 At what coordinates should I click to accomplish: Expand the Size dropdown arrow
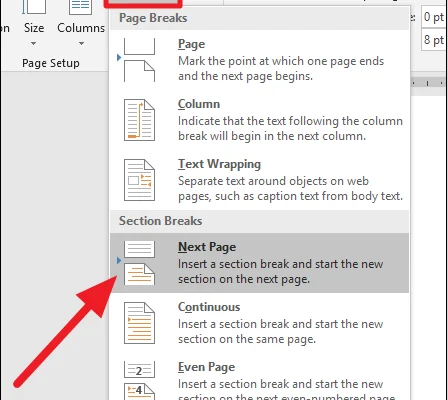[x=33, y=43]
